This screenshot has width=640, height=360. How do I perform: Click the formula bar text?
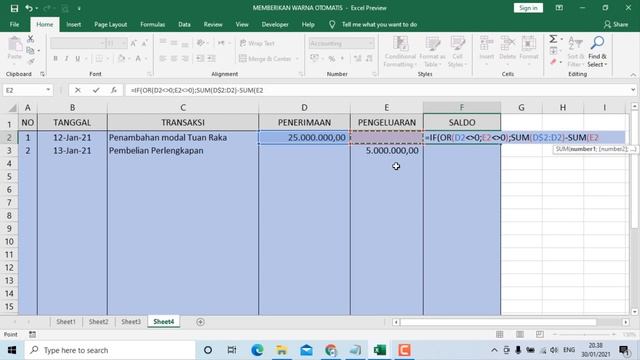(x=197, y=90)
